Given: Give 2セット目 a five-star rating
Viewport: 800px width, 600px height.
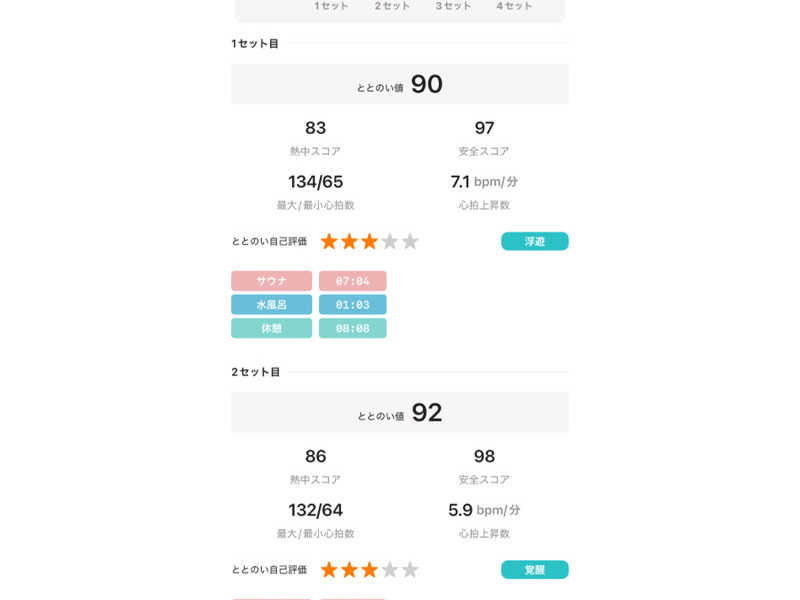Looking at the screenshot, I should [x=410, y=569].
